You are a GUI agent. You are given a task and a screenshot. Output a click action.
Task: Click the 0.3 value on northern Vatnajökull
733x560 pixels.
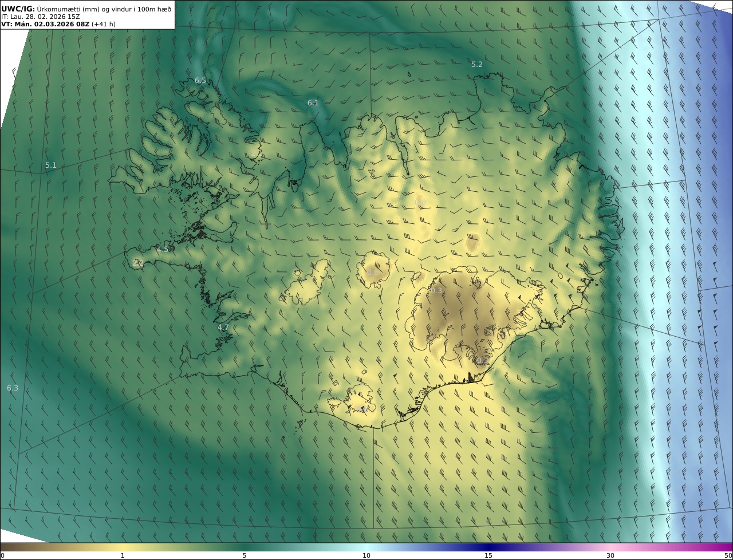436,291
